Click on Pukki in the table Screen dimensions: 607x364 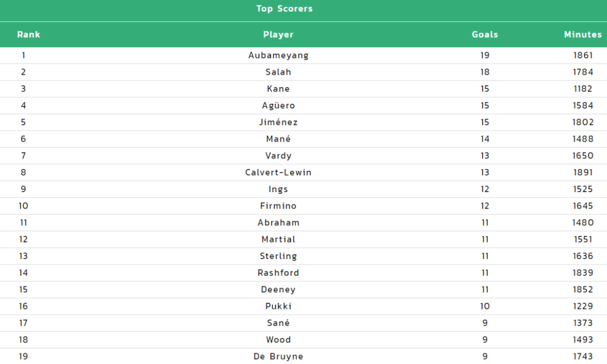click(279, 306)
